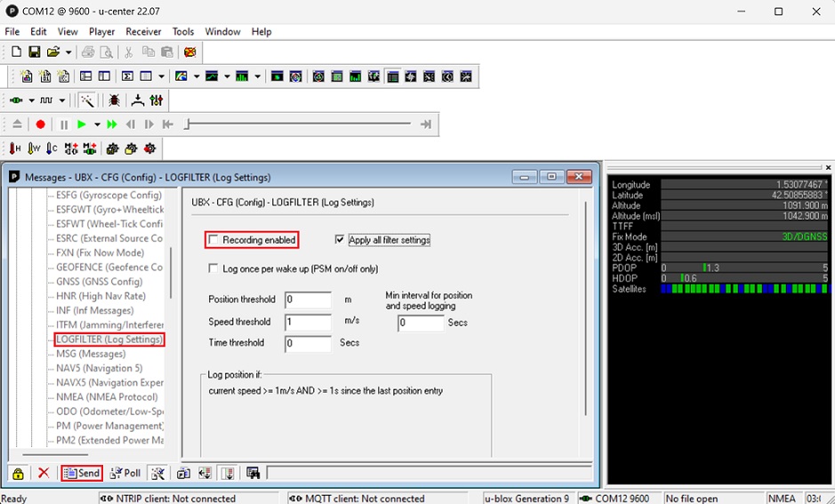Open the Tools menu
835x504 pixels.
tap(183, 31)
